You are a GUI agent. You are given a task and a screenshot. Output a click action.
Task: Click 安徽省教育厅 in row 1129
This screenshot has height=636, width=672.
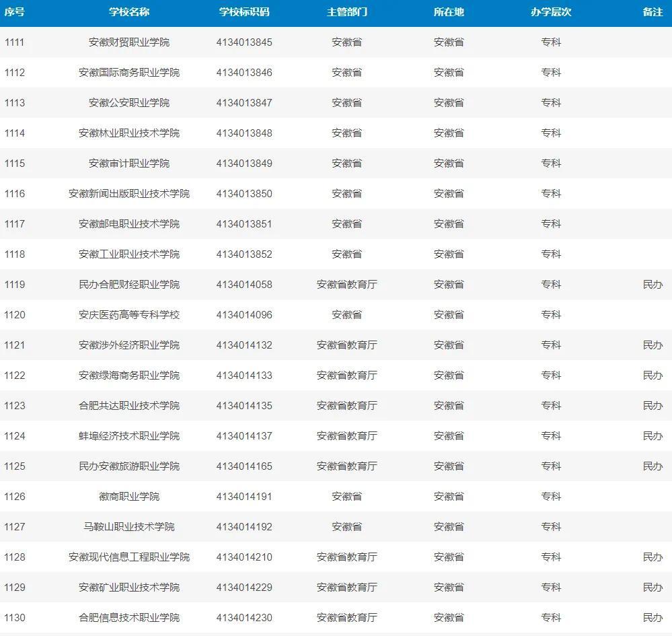[x=346, y=587]
